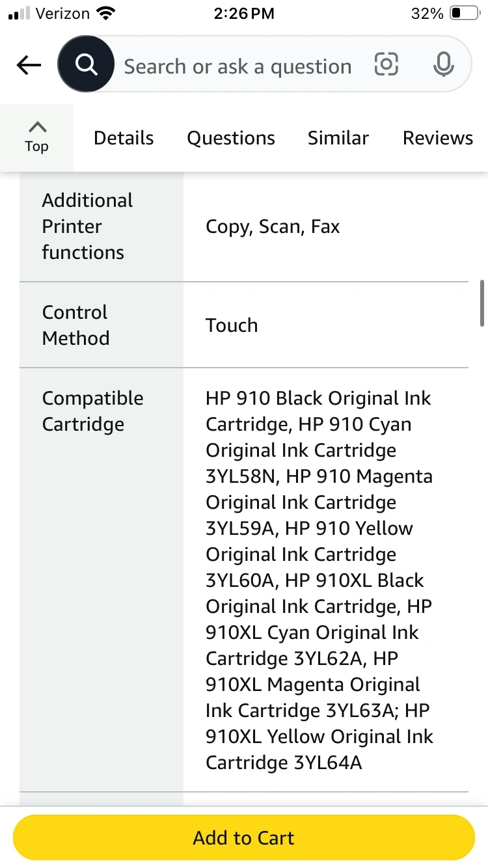Go to the Similar tab

coord(338,138)
